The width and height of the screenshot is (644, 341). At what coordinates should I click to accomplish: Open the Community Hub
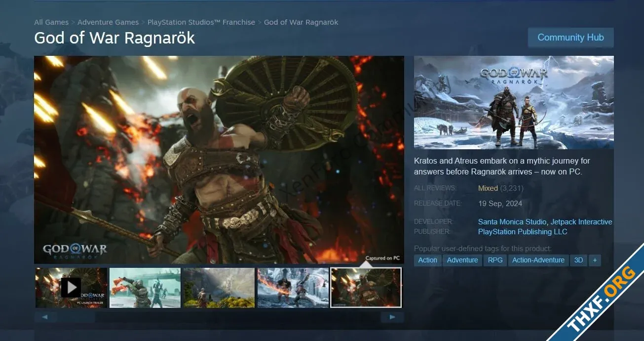(x=570, y=38)
